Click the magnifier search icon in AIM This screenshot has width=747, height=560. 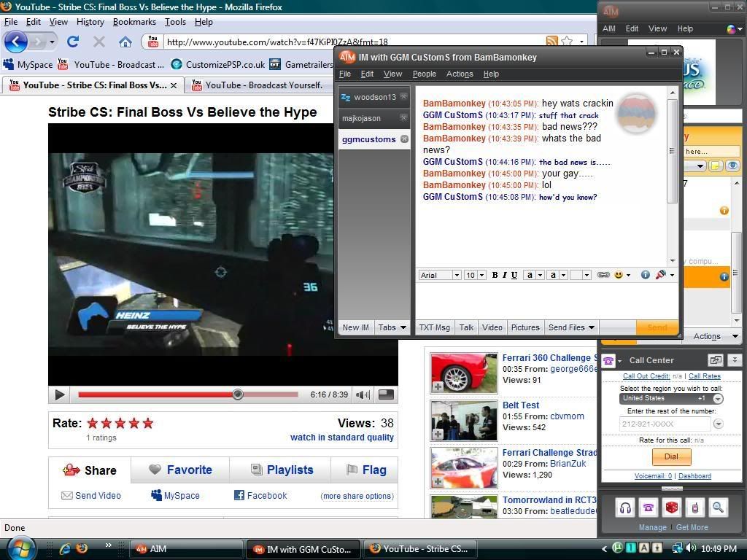718,508
